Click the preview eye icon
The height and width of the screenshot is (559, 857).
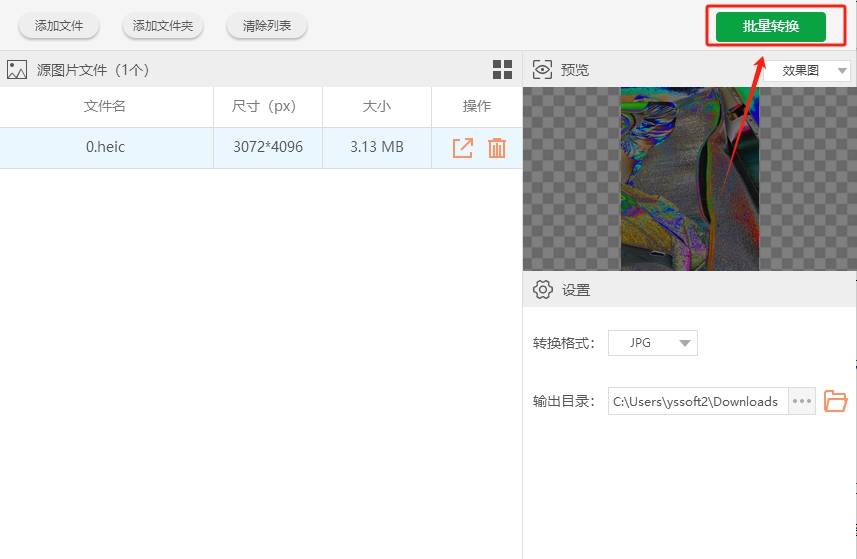pos(542,70)
